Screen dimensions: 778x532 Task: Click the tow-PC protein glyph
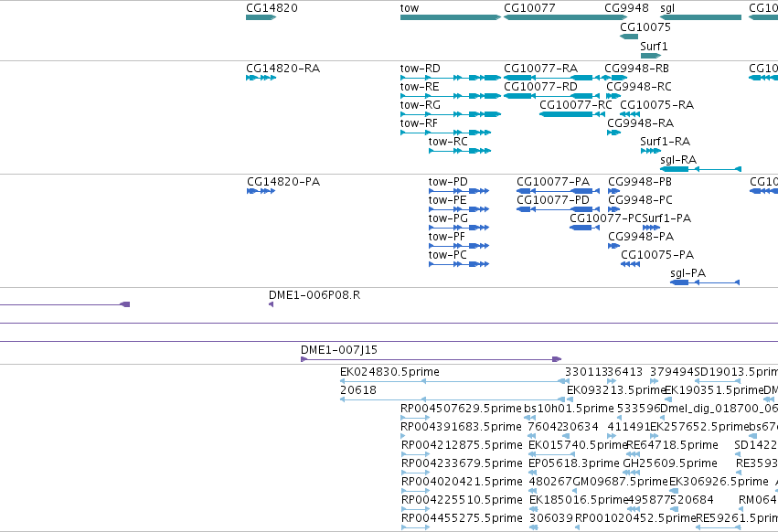[x=459, y=264]
